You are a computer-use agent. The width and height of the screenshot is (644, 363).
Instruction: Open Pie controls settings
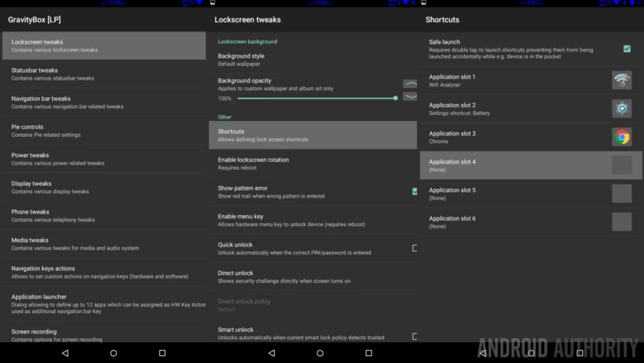[x=104, y=131]
